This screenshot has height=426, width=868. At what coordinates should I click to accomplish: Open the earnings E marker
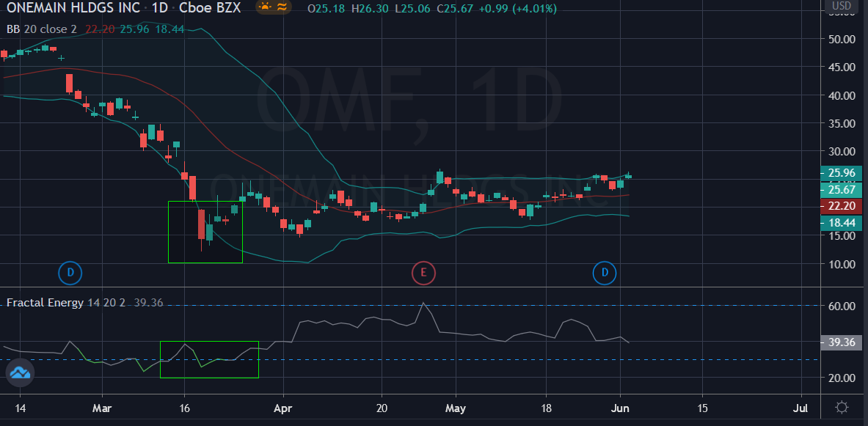[x=423, y=272]
